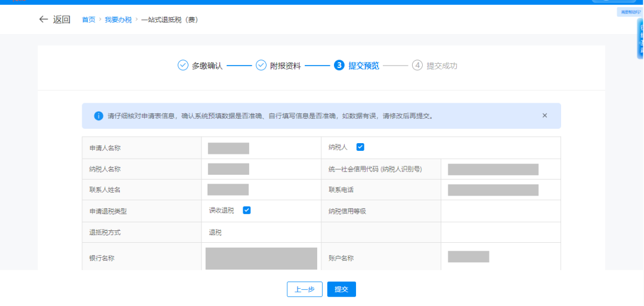Image resolution: width=644 pixels, height=306 pixels.
Task: Click the 退抵税方式 label cell
Action: [x=142, y=233]
